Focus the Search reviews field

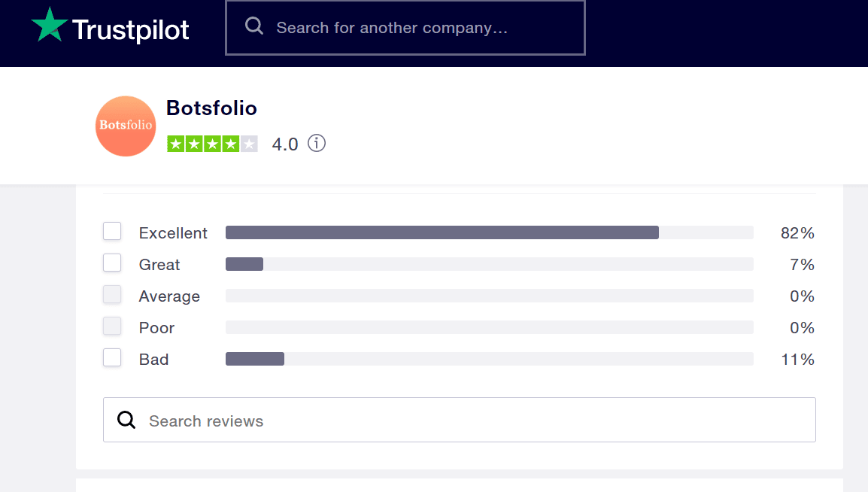click(x=460, y=420)
